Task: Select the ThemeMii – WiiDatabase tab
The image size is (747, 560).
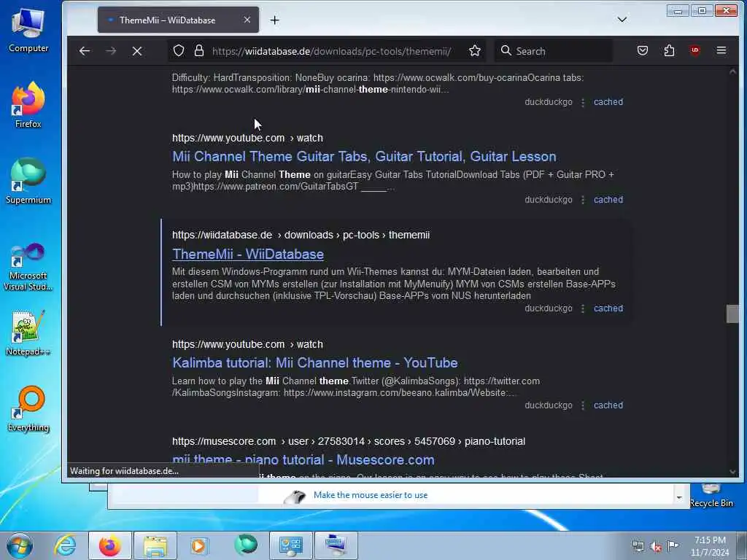Action: pos(178,20)
